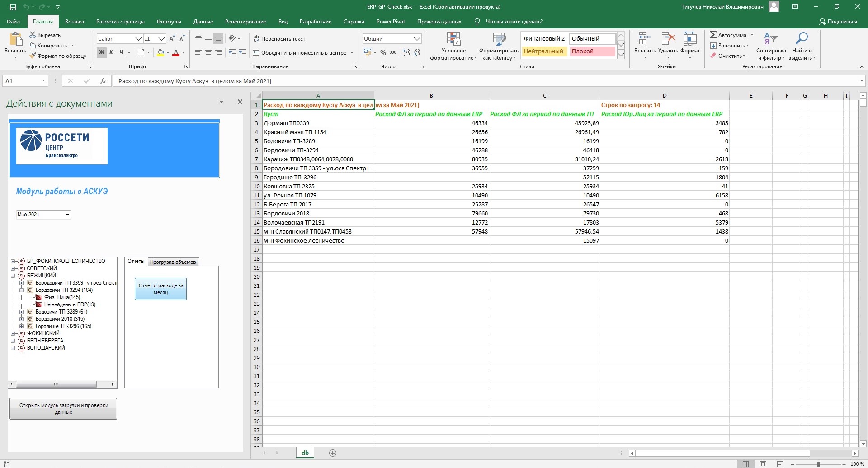Enable Wrap Text for the cell
Screen dimensions: 868x468
[279, 39]
